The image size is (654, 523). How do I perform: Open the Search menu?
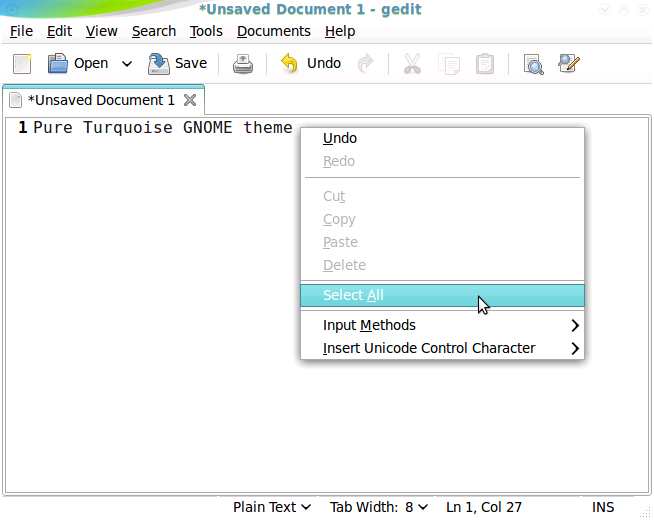point(154,31)
